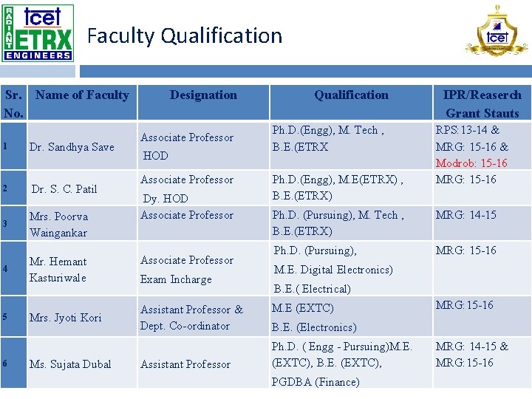The width and height of the screenshot is (532, 399).
Task: Click the Qualification column header
Action: tap(351, 95)
